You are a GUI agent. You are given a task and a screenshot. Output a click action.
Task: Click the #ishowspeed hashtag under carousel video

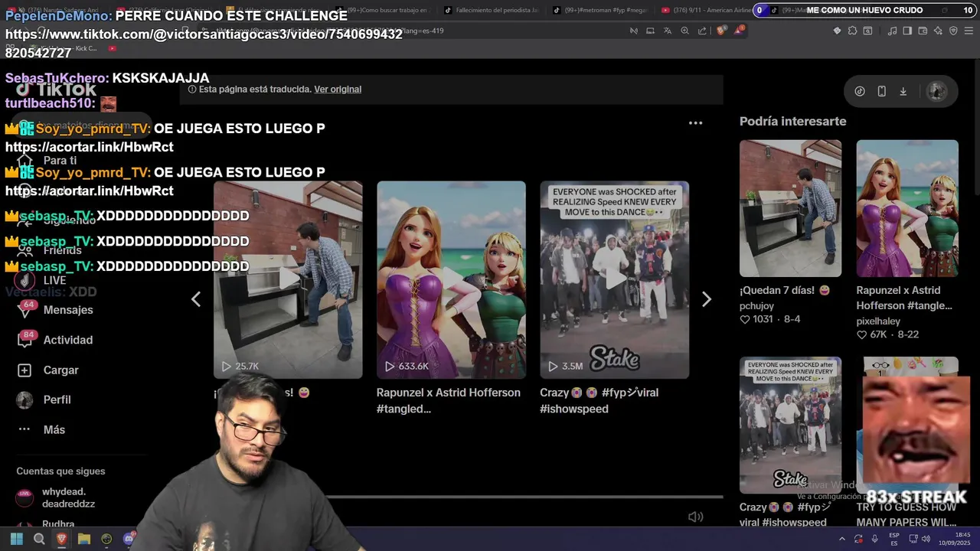point(573,409)
